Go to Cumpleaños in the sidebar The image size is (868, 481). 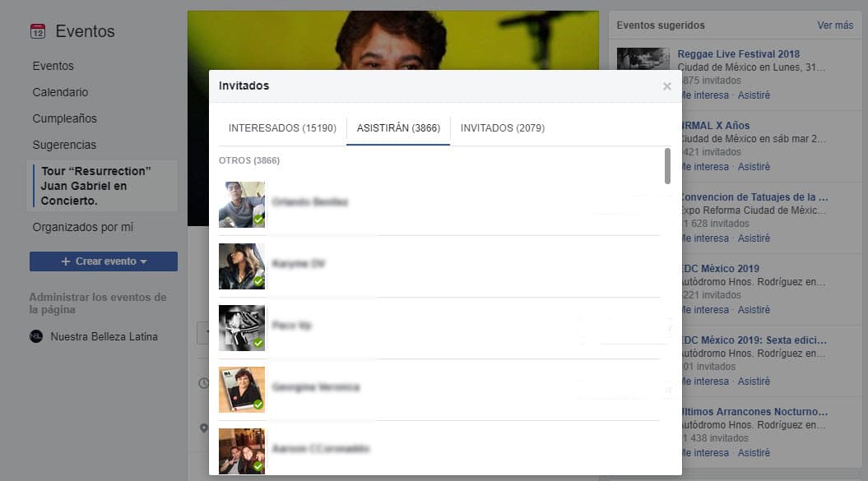(x=64, y=118)
